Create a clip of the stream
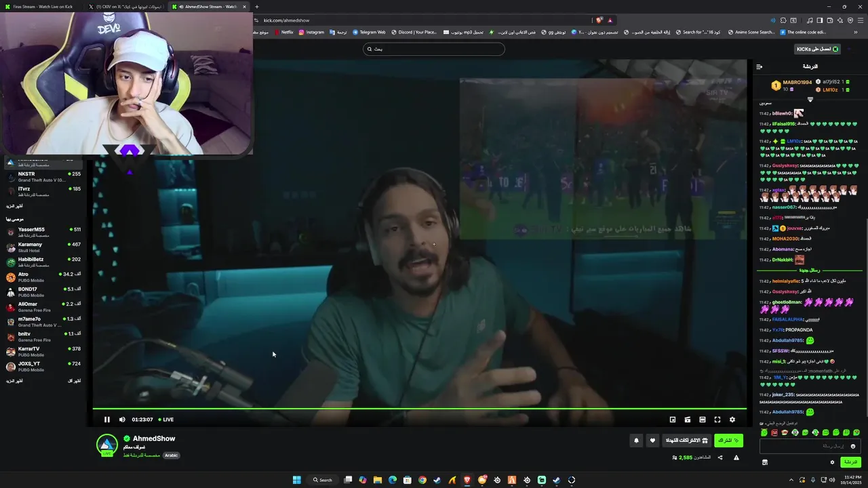 (688, 420)
